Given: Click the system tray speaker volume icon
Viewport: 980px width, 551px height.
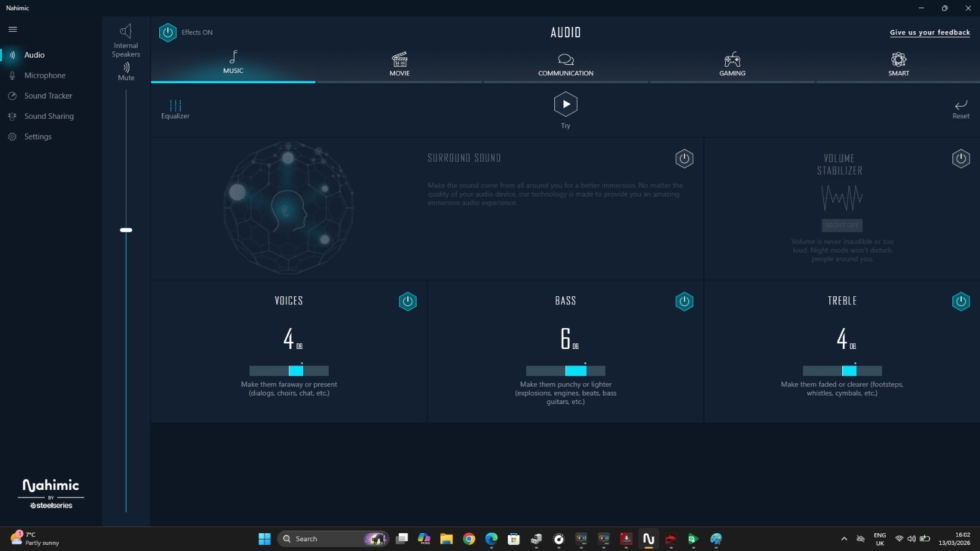Looking at the screenshot, I should point(911,539).
